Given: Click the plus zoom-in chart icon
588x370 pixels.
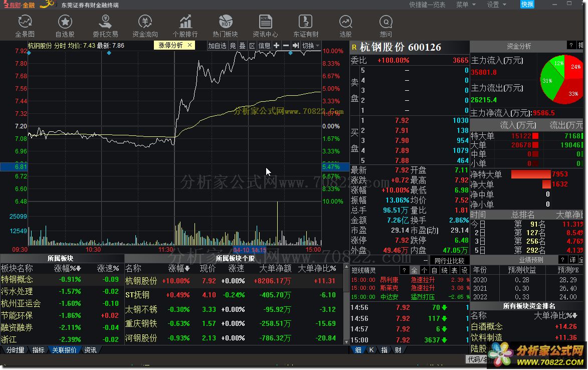Looking at the screenshot, I should point(276,45).
